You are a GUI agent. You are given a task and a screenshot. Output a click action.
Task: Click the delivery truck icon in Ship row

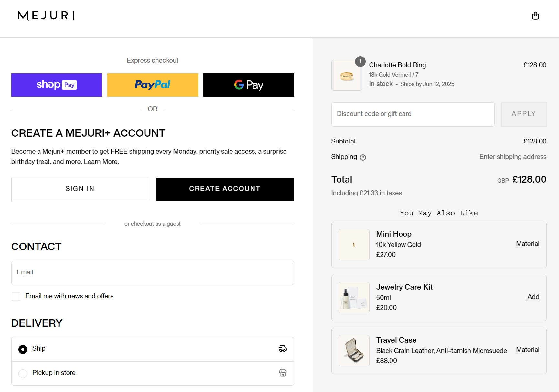(283, 349)
